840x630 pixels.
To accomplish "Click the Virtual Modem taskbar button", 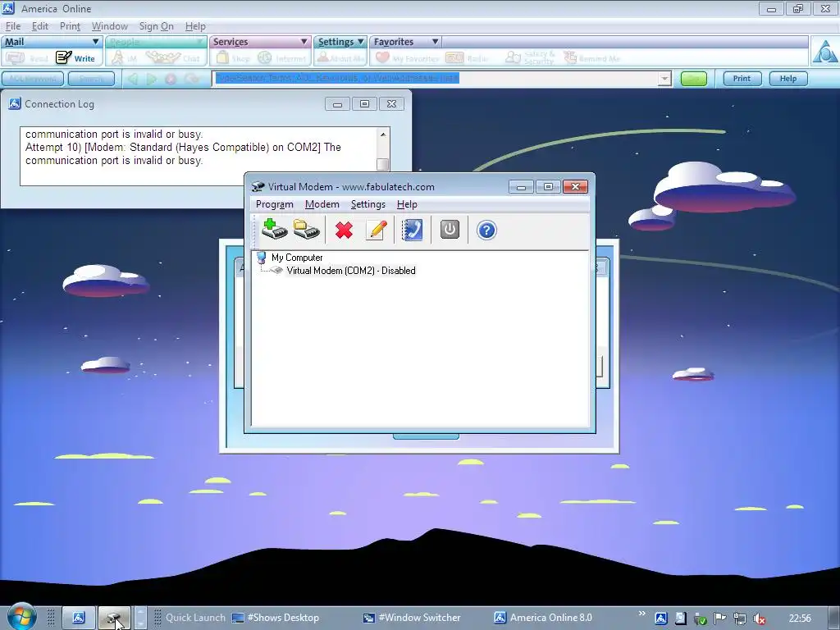I will pos(114,619).
